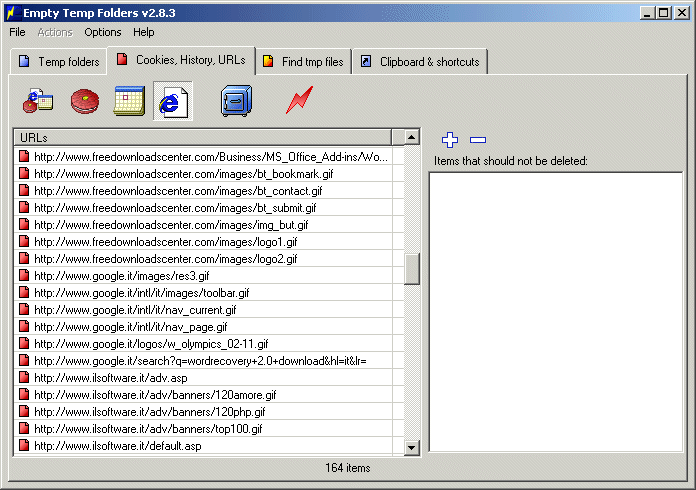
Task: Switch to the Find tmp files tab
Action: (304, 62)
